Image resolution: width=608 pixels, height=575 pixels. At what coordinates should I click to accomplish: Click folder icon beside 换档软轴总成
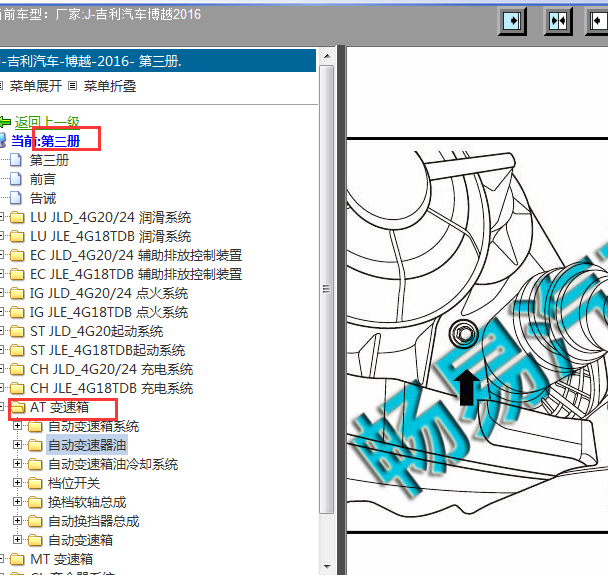(x=35, y=502)
